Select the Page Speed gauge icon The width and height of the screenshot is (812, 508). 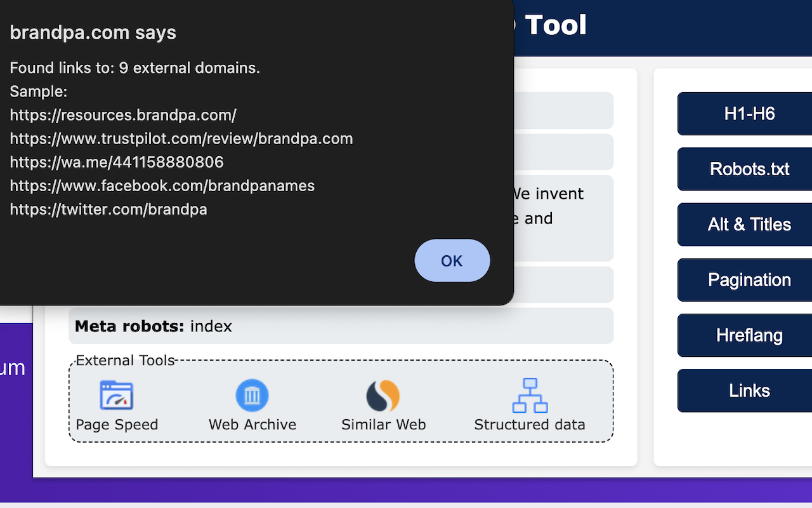tap(117, 394)
